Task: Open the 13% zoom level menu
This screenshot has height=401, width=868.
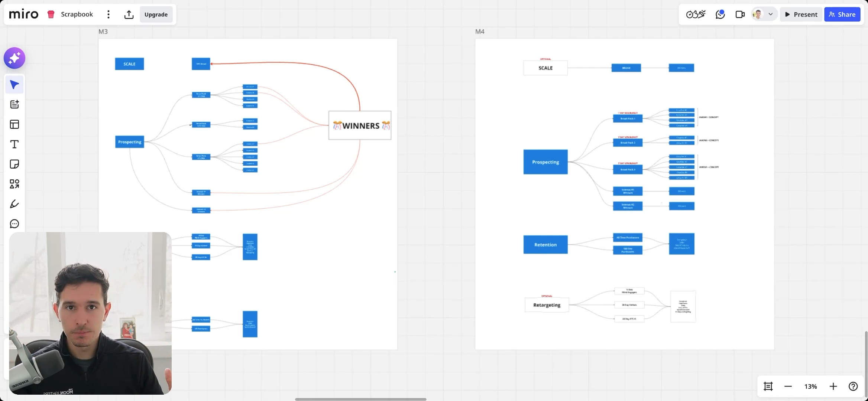Action: coord(810,387)
